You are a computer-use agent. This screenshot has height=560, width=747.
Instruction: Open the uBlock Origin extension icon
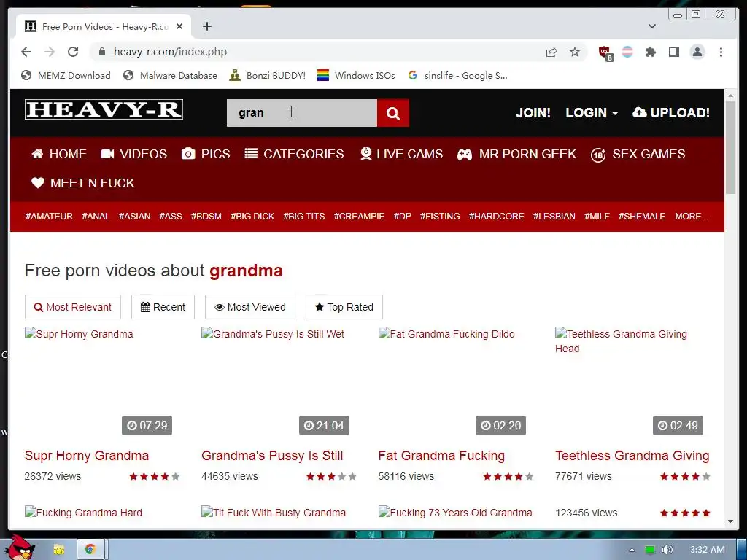click(605, 52)
